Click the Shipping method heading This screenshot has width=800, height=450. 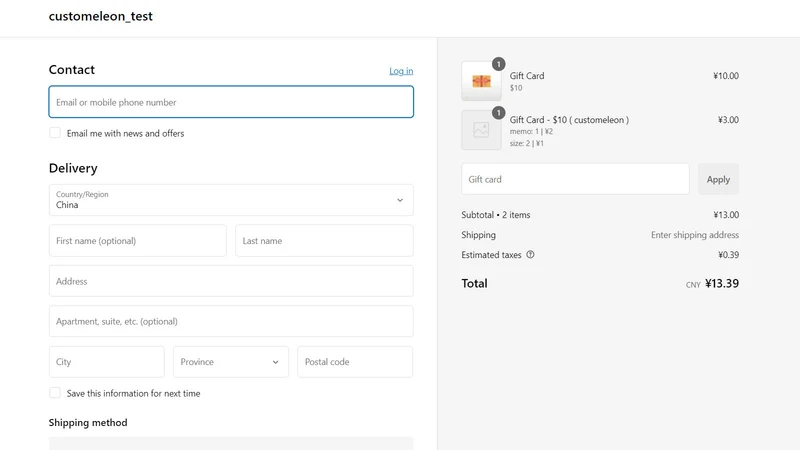(x=88, y=422)
